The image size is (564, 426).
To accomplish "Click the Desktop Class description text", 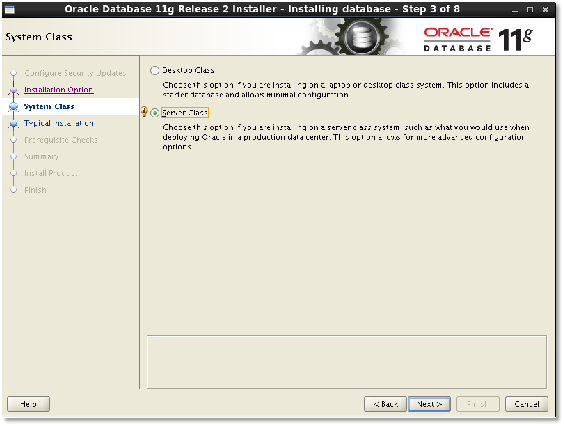I will click(x=345, y=90).
